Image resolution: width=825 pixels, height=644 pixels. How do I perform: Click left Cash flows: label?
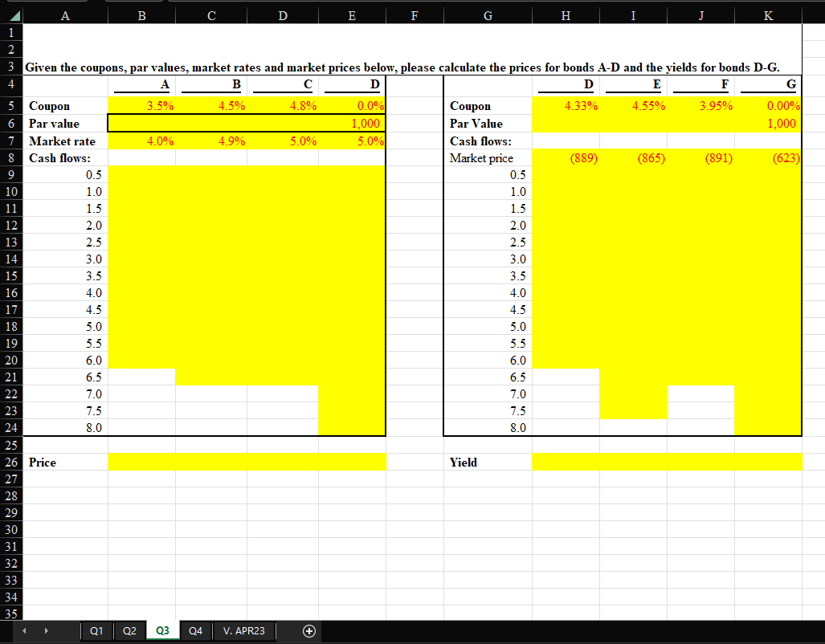tap(59, 158)
